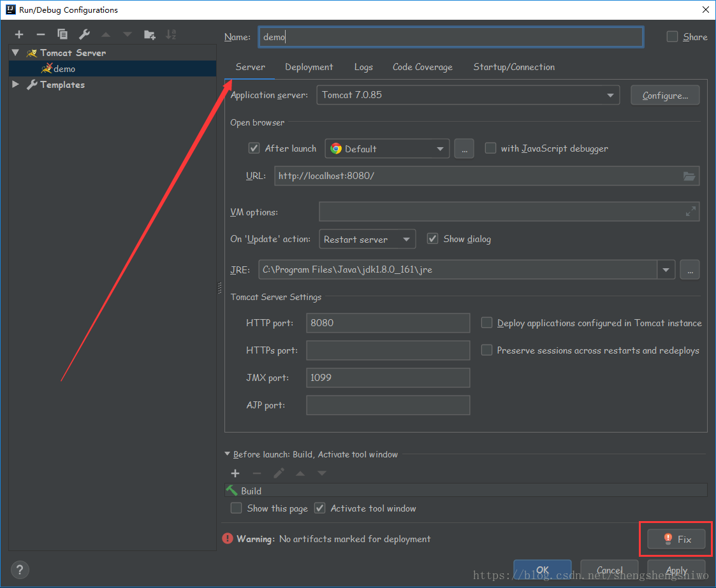Click the URL field folder icon
The height and width of the screenshot is (588, 716).
tap(689, 176)
